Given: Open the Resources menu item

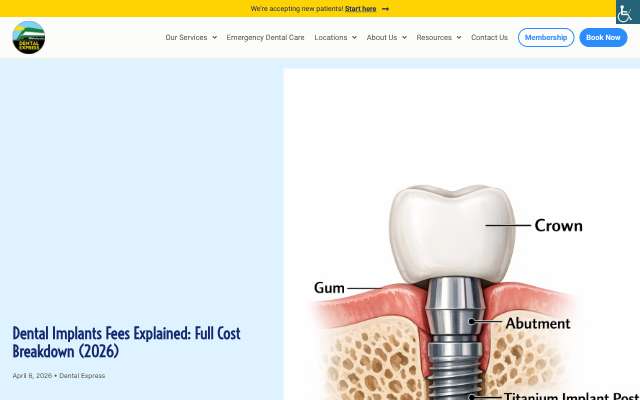Looking at the screenshot, I should [434, 37].
